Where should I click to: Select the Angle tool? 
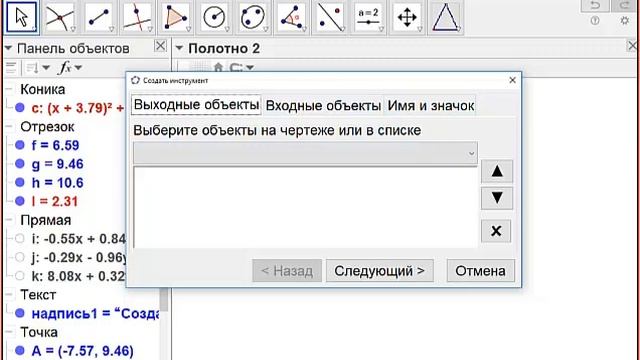pyautogui.click(x=291, y=17)
